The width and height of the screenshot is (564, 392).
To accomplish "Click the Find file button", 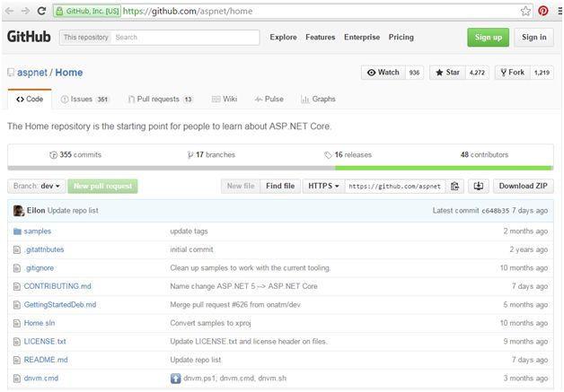I will pos(280,186).
